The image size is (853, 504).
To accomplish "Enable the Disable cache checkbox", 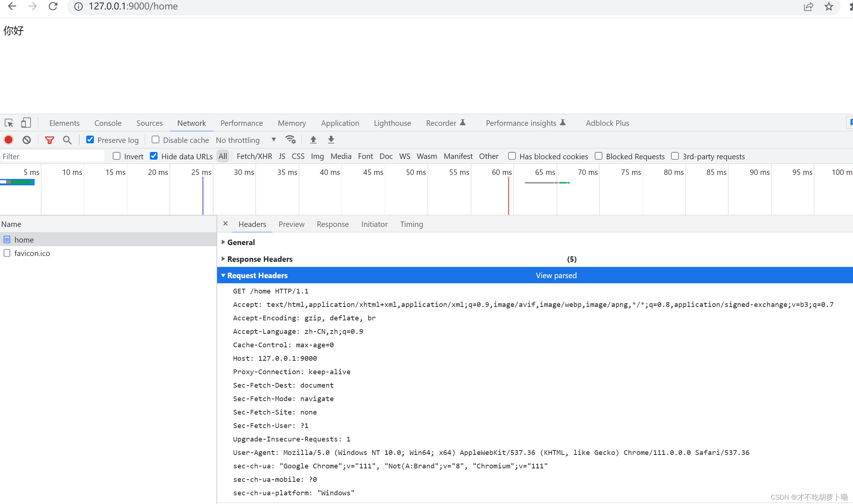I will [x=156, y=140].
